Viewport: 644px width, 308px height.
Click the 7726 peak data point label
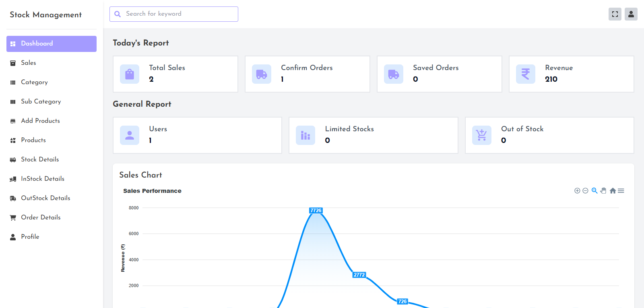click(316, 211)
